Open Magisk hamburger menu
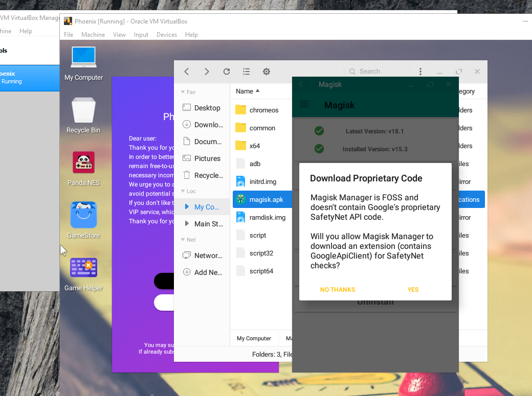 point(304,105)
